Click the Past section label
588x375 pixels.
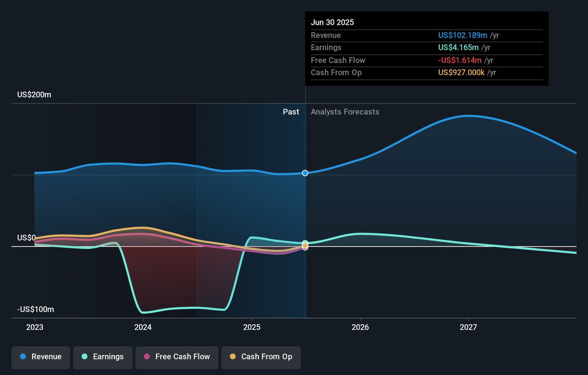click(x=291, y=112)
